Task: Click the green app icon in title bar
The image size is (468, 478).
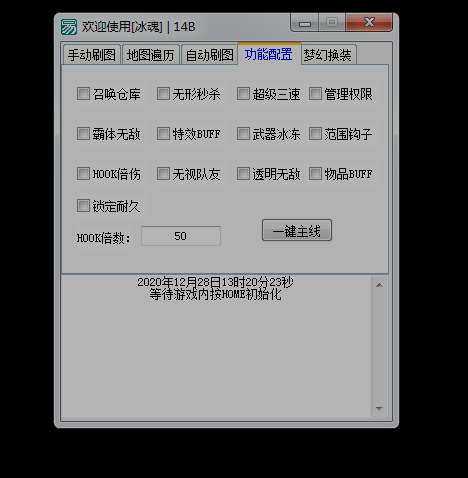Action: tap(69, 27)
